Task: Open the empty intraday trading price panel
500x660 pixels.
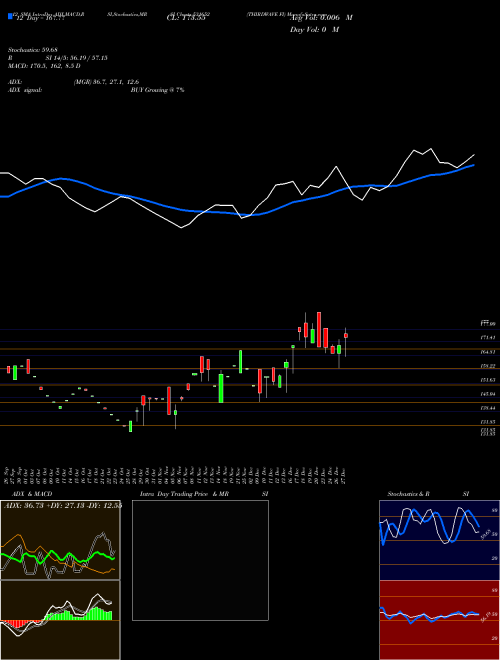Action: [x=200, y=560]
